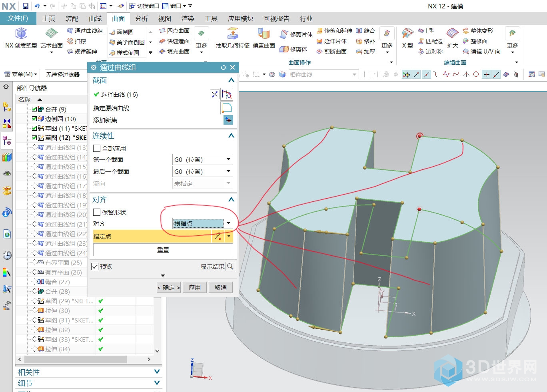This screenshot has width=547, height=392.
Task: Click 显示结果 magnifier button
Action: [x=231, y=267]
